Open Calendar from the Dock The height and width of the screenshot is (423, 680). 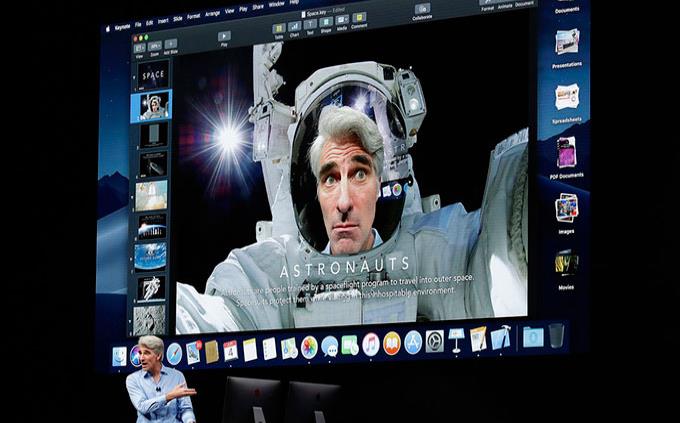230,351
